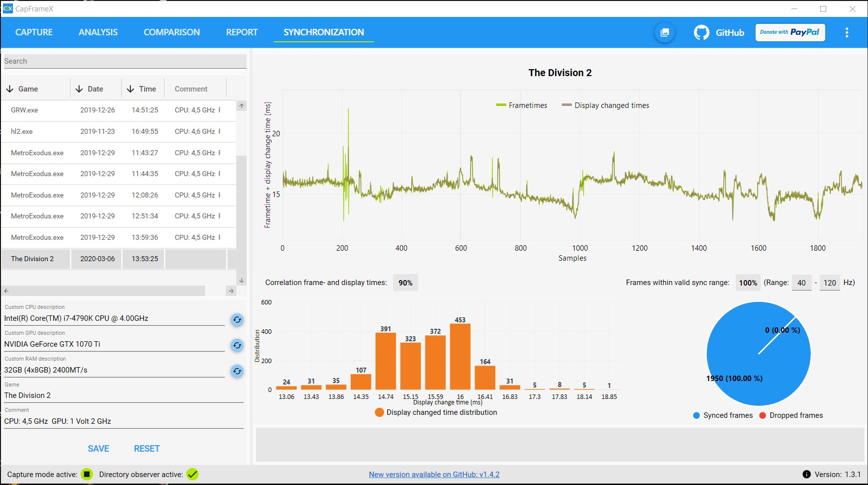Select MetroExodus.exe record at 13:59:36
This screenshot has height=485, width=868.
118,237
